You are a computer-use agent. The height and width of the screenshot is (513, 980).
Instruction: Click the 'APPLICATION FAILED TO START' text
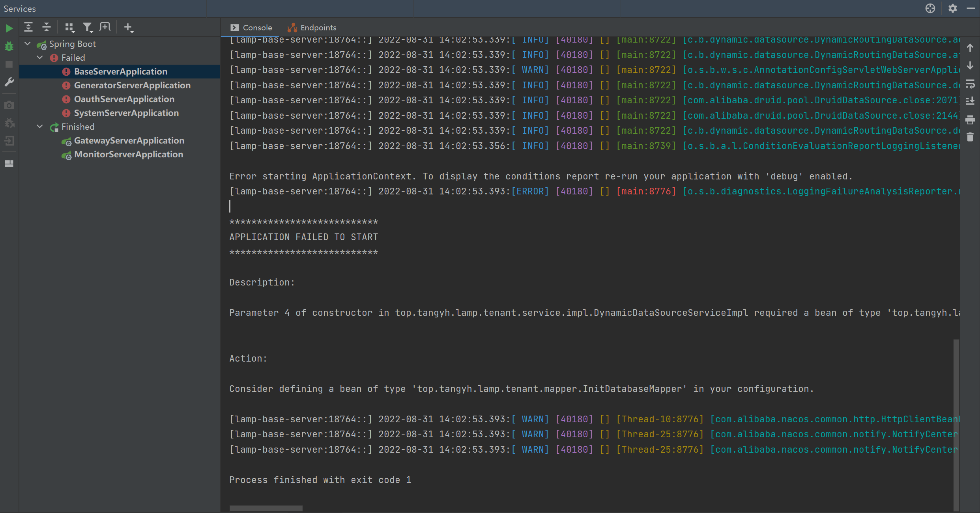click(304, 237)
